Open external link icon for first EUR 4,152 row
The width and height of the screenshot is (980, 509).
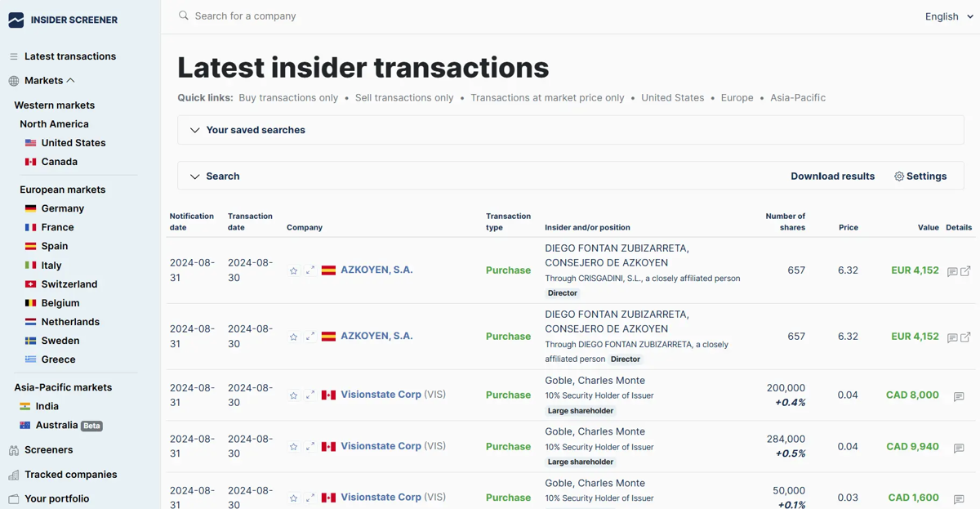coord(965,270)
